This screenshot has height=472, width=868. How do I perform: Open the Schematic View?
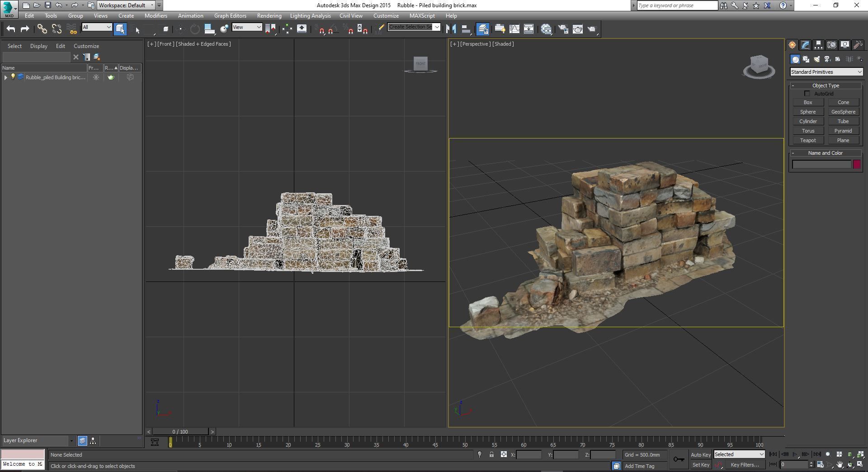click(x=529, y=29)
